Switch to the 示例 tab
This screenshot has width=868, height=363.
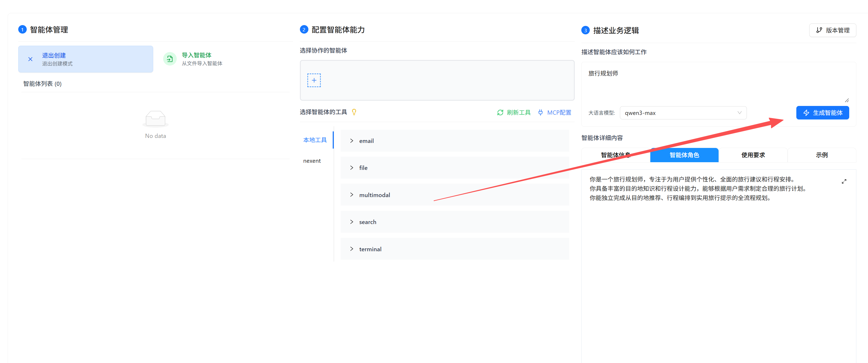(821, 155)
